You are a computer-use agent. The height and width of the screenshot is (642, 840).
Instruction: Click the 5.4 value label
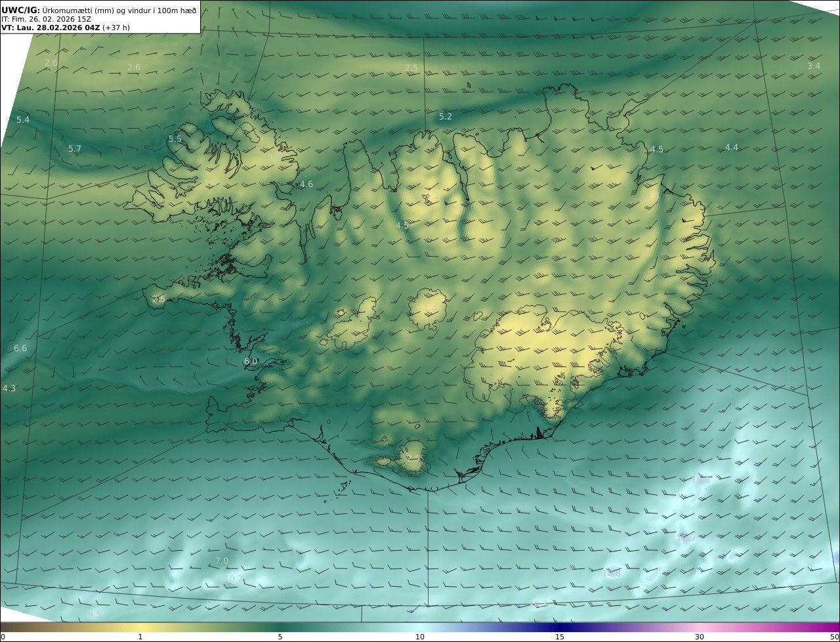pyautogui.click(x=23, y=119)
